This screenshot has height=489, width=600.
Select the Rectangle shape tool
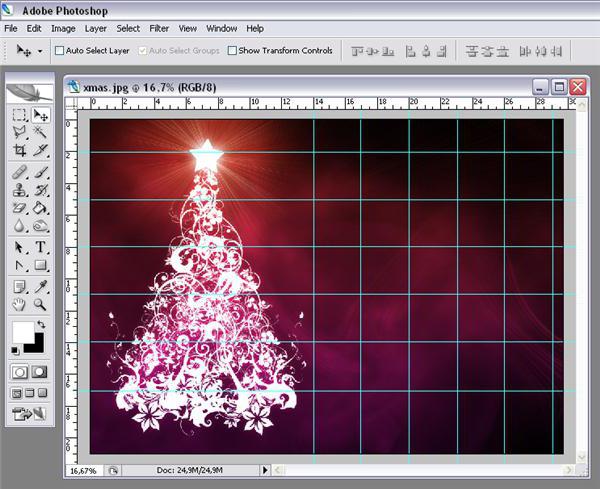[x=40, y=265]
